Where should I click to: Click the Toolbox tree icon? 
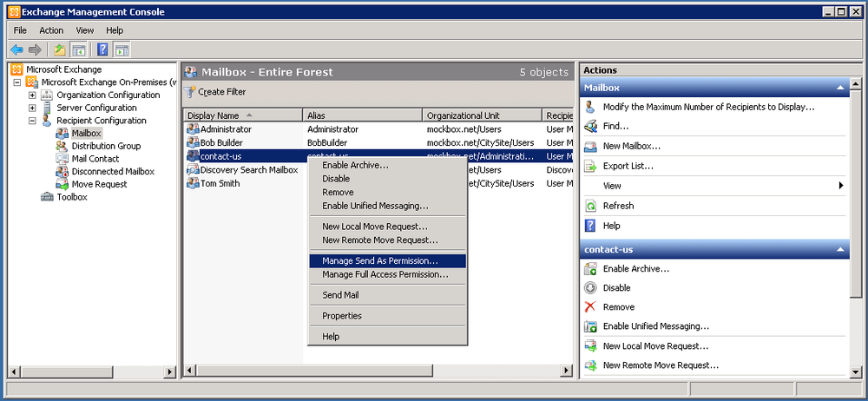click(47, 197)
